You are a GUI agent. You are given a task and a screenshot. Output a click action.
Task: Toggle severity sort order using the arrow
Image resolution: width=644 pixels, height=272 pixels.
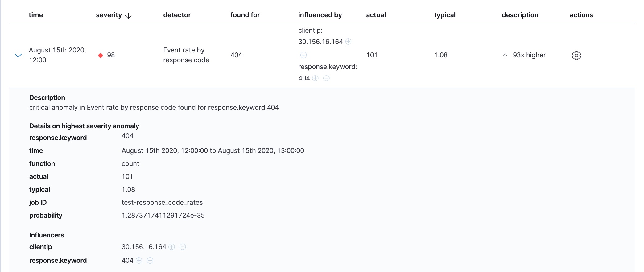tap(128, 15)
